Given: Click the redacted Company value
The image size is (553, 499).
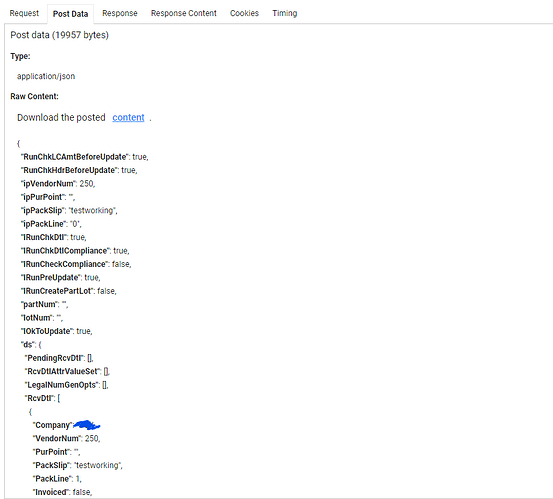Looking at the screenshot, I should click(x=87, y=425).
